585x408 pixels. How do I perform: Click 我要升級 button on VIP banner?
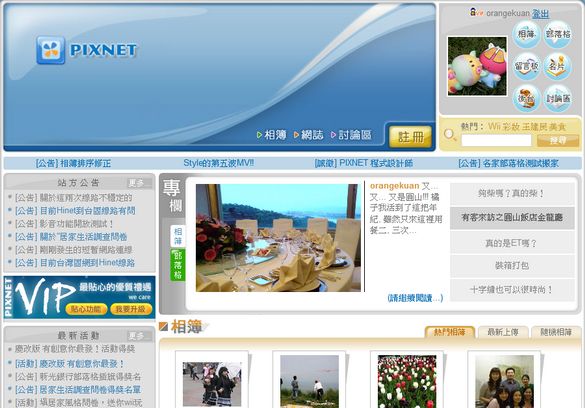click(x=131, y=309)
